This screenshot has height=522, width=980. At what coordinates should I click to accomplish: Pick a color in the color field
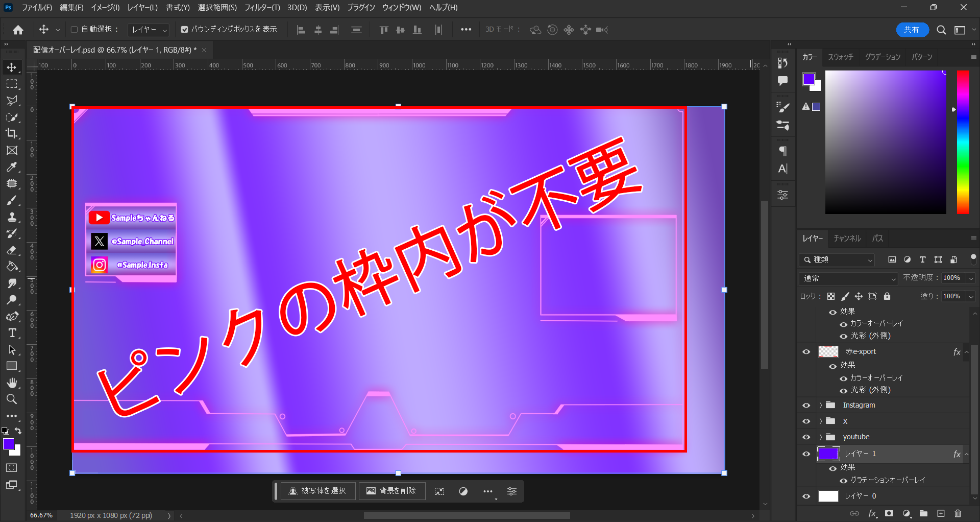(x=886, y=142)
